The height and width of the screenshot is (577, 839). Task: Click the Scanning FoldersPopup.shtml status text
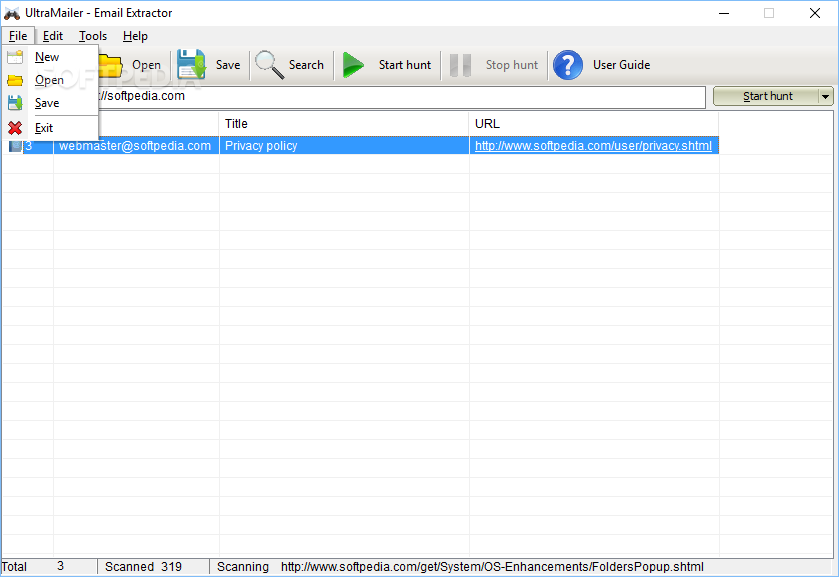click(460, 567)
